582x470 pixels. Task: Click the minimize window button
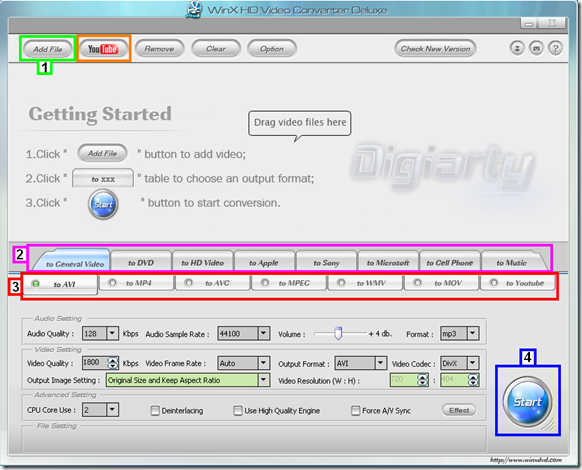530,24
